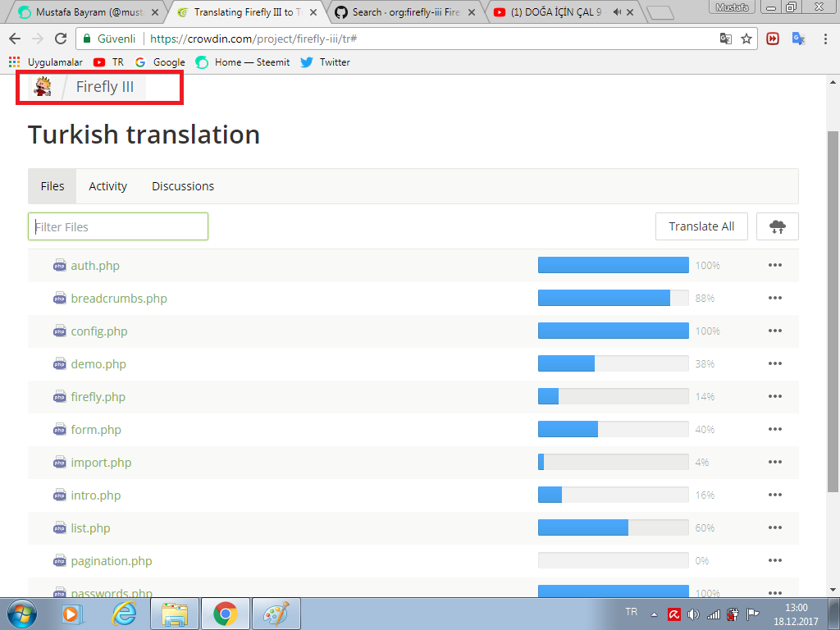Open the auth.php file
This screenshot has height=630, width=840.
(95, 266)
